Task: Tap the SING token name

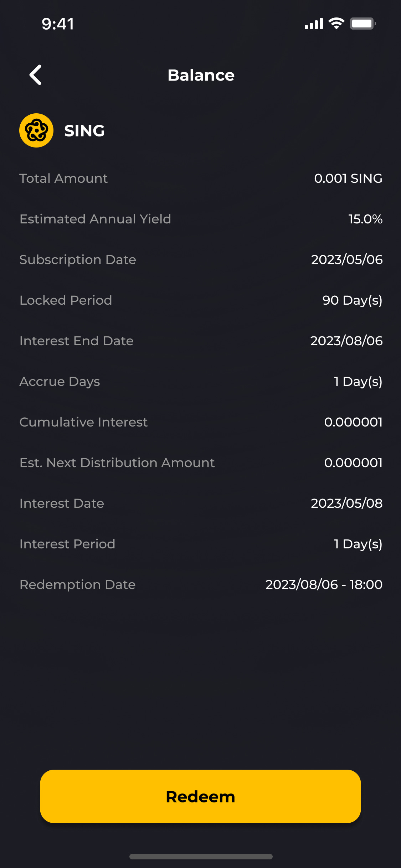Action: [x=84, y=131]
